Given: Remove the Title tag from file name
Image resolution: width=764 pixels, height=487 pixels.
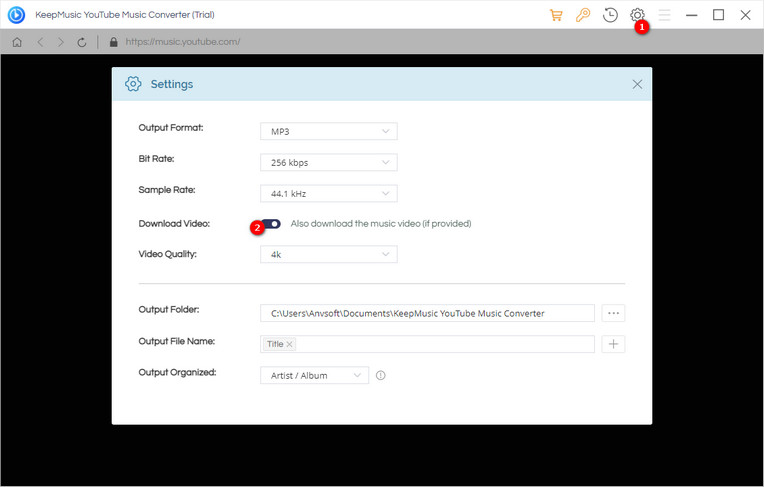Looking at the screenshot, I should click(289, 344).
